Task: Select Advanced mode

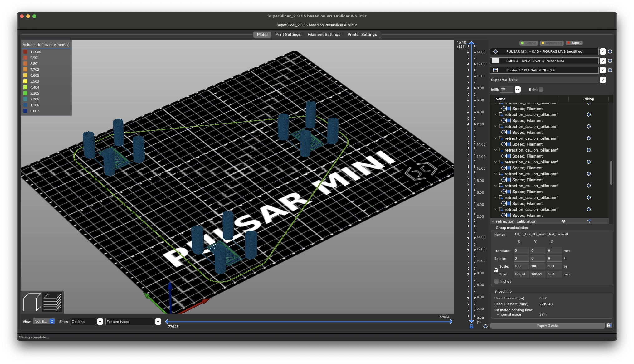Action: coord(552,43)
